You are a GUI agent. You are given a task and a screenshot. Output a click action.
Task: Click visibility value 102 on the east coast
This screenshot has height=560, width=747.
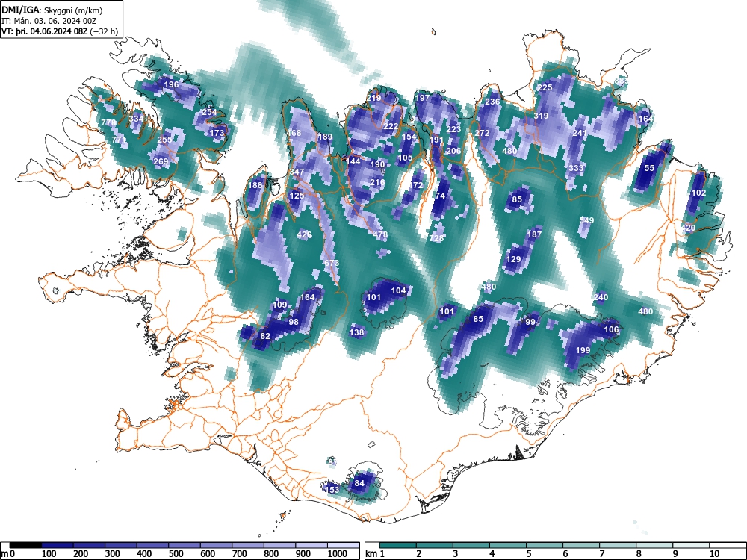tap(698, 193)
